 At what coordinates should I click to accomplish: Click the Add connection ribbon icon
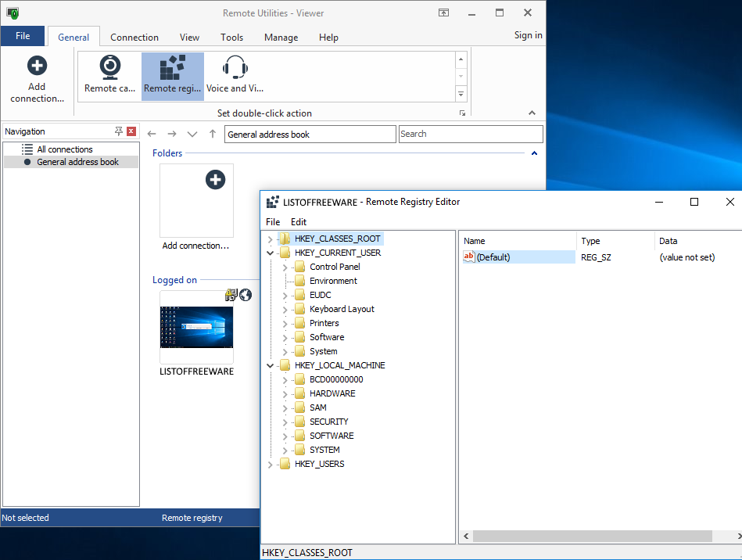[x=37, y=66]
